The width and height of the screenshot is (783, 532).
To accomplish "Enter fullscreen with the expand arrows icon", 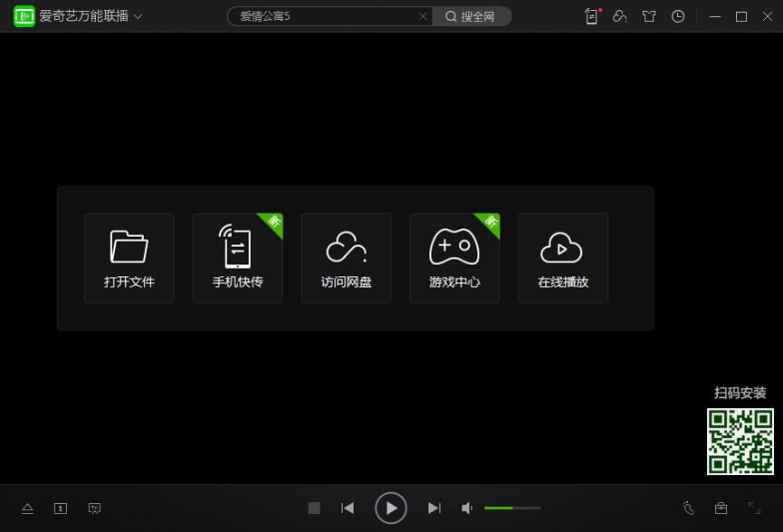I will pos(754,508).
